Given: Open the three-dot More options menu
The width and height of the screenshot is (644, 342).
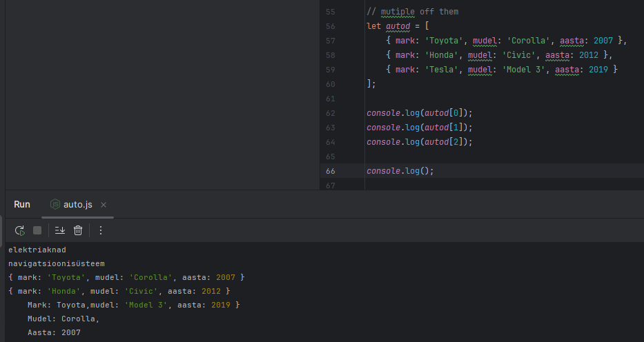Looking at the screenshot, I should (101, 230).
